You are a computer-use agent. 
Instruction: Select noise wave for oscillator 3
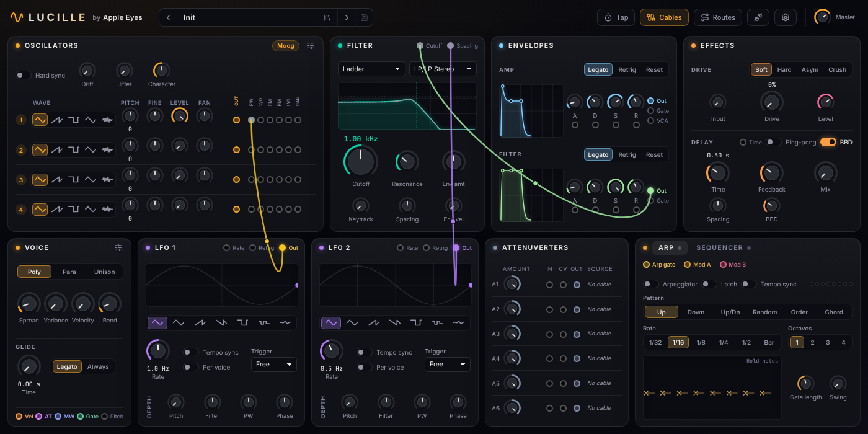(x=107, y=179)
